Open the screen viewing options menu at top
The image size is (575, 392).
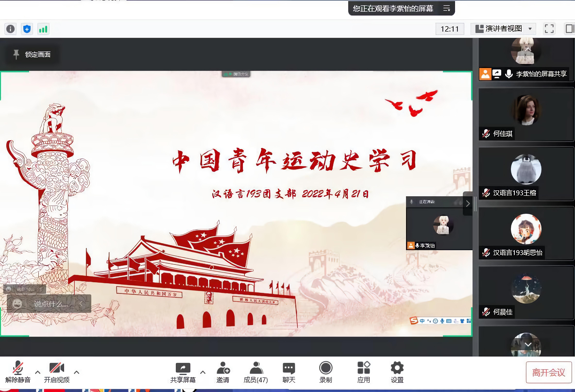click(446, 8)
